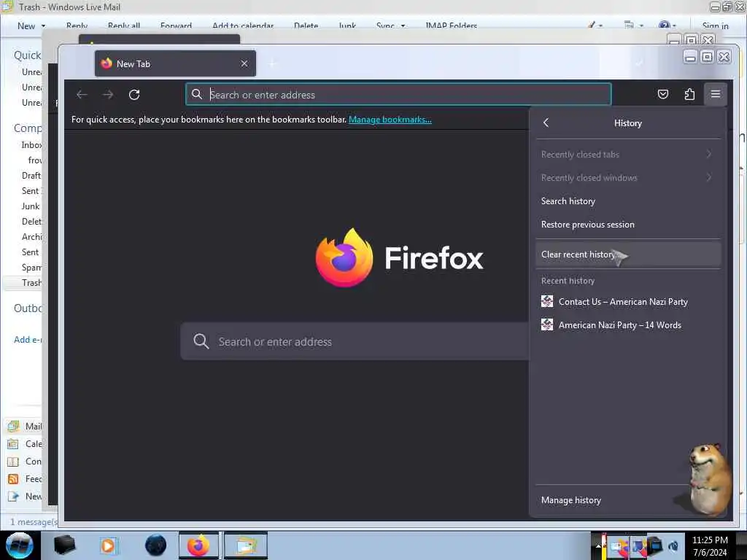Click Add to calendar in Live Mail
747x560 pixels.
[243, 26]
